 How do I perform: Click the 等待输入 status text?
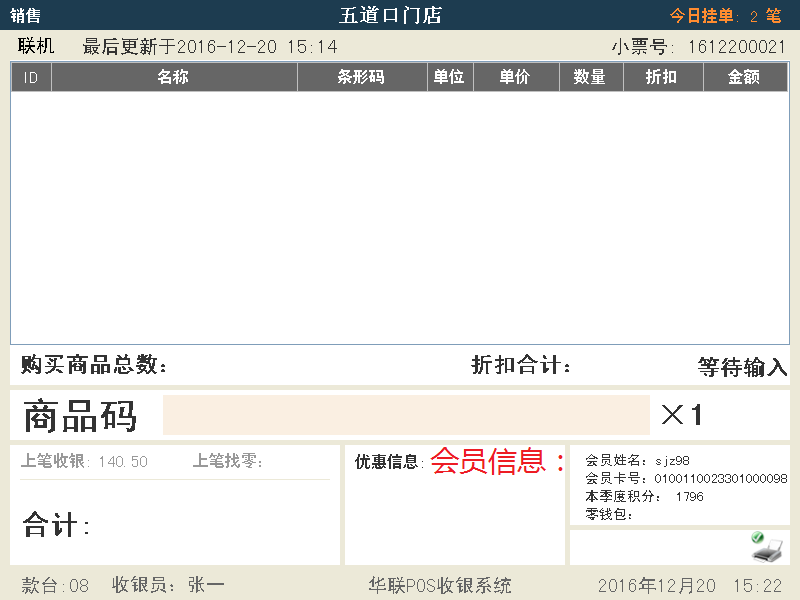(742, 367)
